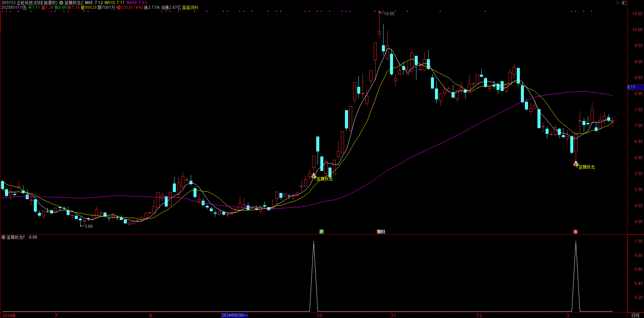Click the 额7061万 amount value
Image resolution: width=644 pixels, height=318 pixels.
click(106, 7)
